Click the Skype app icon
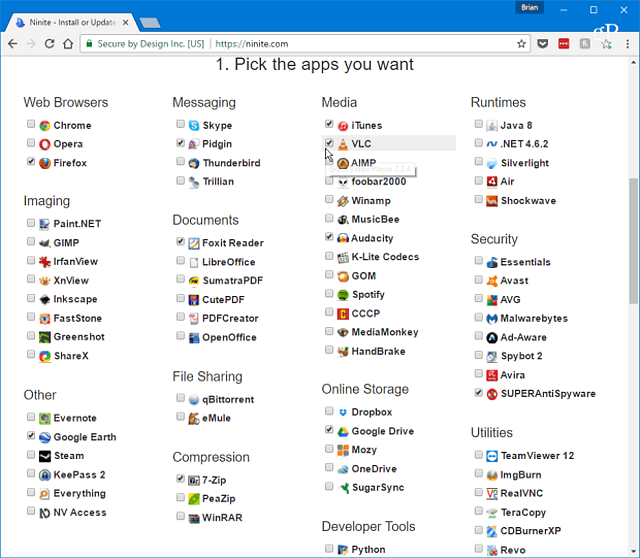This screenshot has height=558, width=640. click(194, 125)
